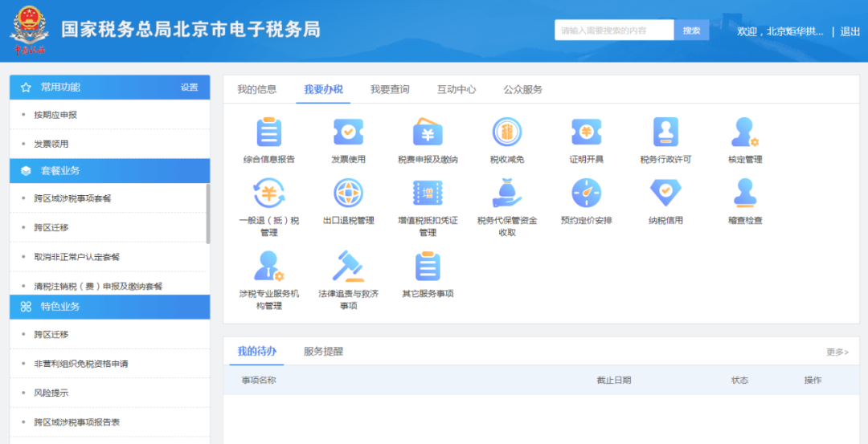The image size is (868, 444).
Task: Open 按期应申报 in the sidebar
Action: pyautogui.click(x=55, y=115)
